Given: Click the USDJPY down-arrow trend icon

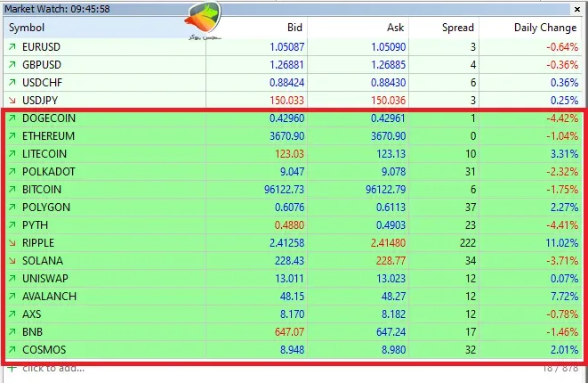Looking at the screenshot, I should coord(12,101).
